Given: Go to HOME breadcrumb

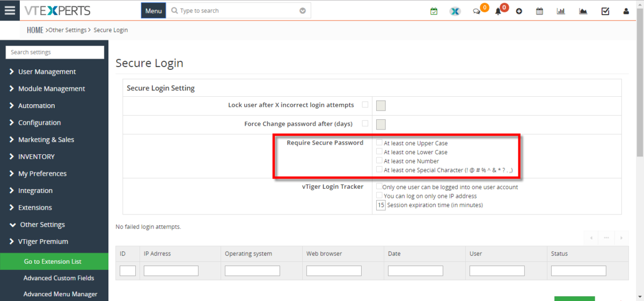Looking at the screenshot, I should [x=35, y=30].
